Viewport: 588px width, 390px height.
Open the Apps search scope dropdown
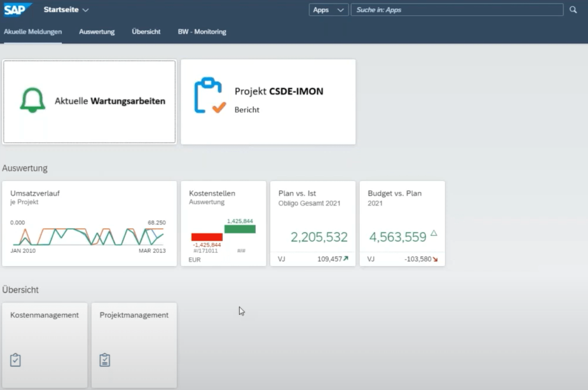(x=328, y=9)
